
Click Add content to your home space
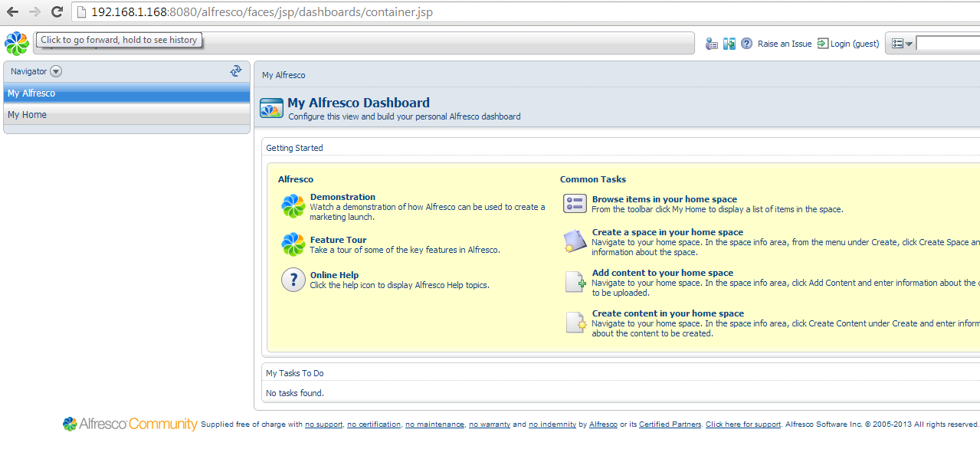663,273
